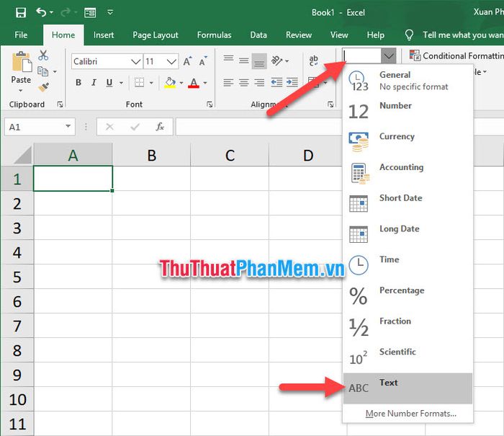The image size is (504, 436).
Task: Click the Name Box showing A1
Action: point(40,127)
